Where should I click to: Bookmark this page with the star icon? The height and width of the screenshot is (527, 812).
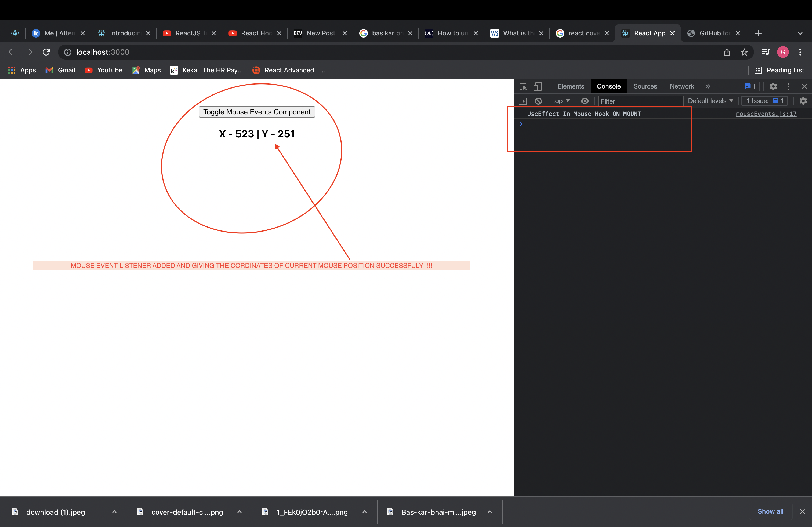click(x=744, y=52)
